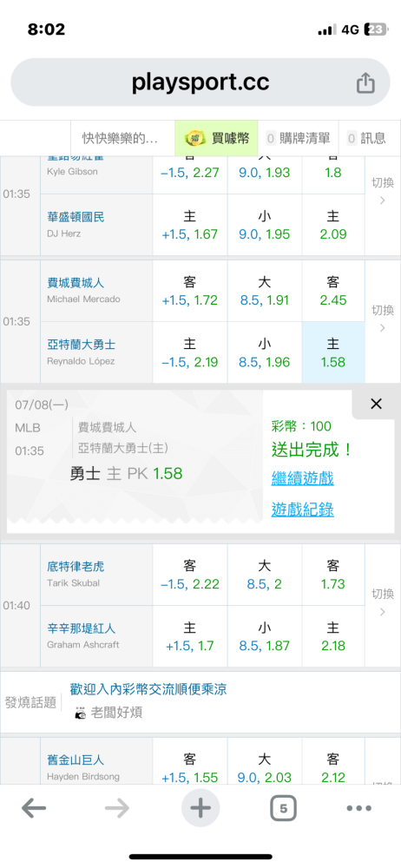Go back with the browser back arrow
The image size is (401, 868).
click(34, 808)
